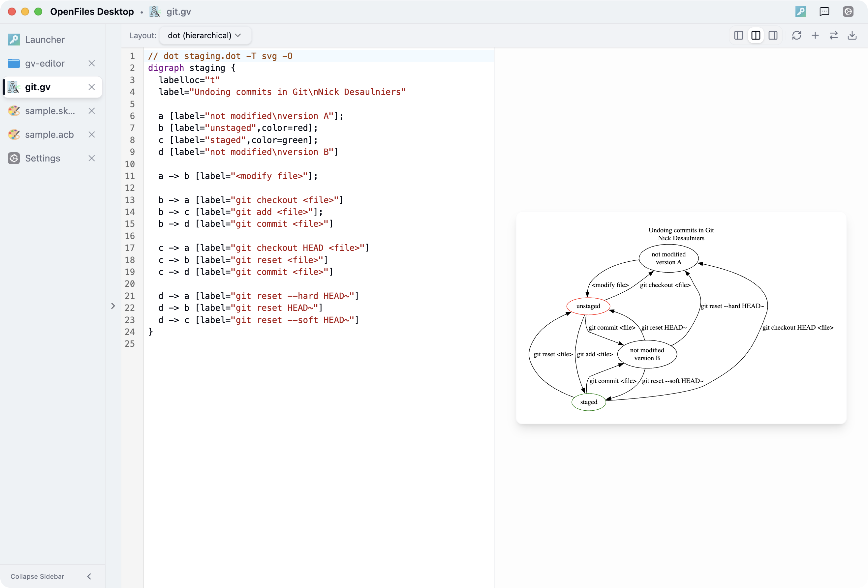Click the swap arrows icon in toolbar
This screenshot has height=588, width=868.
click(x=834, y=36)
